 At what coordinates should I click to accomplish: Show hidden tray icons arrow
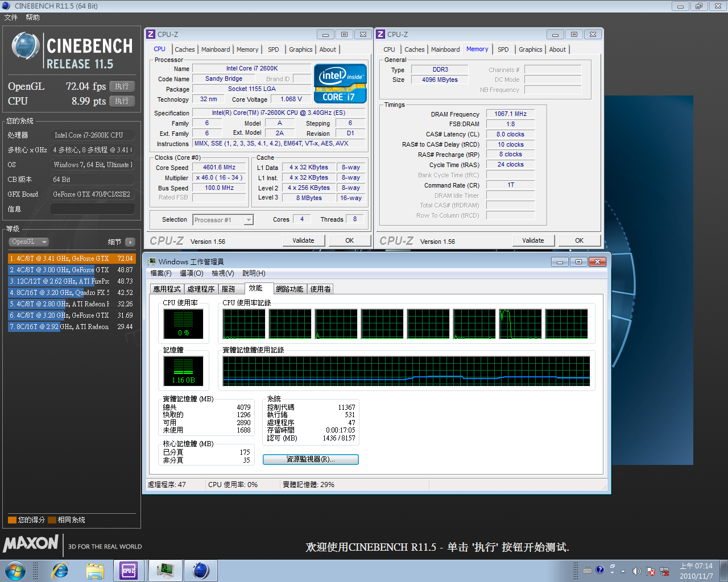623,571
